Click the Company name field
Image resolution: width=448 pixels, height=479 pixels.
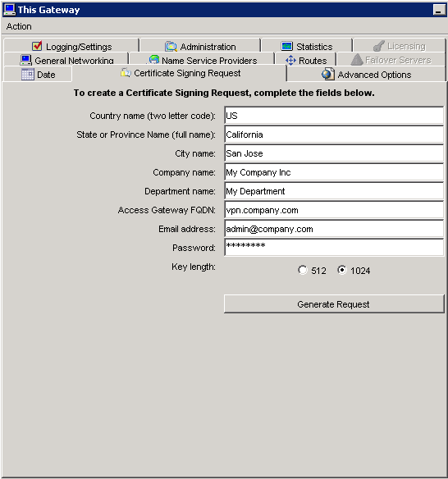click(x=334, y=172)
